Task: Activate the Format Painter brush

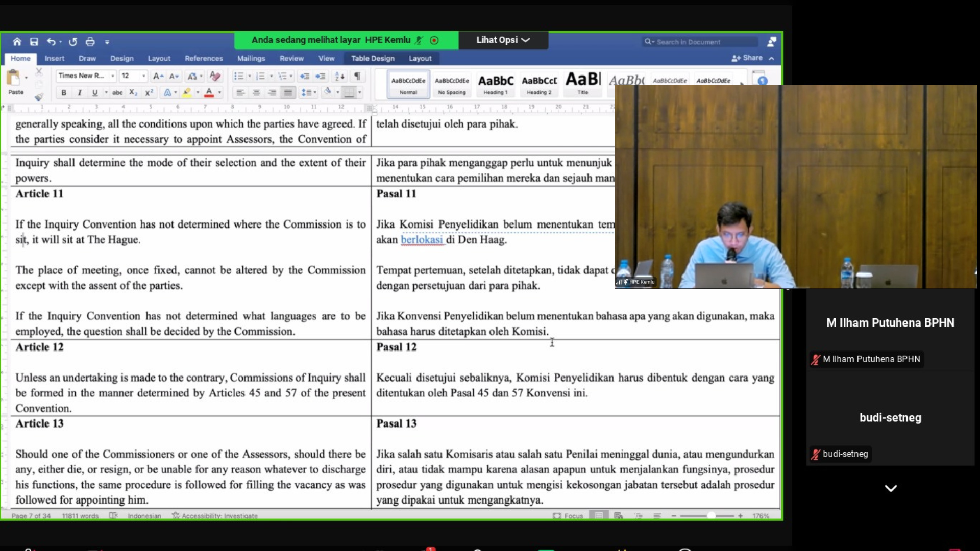Action: [x=39, y=96]
